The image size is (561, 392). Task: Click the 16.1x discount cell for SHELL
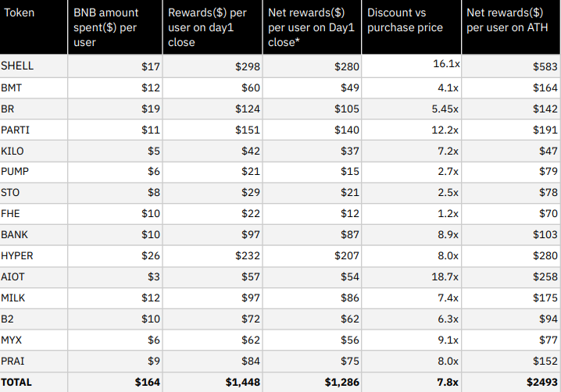tap(412, 66)
